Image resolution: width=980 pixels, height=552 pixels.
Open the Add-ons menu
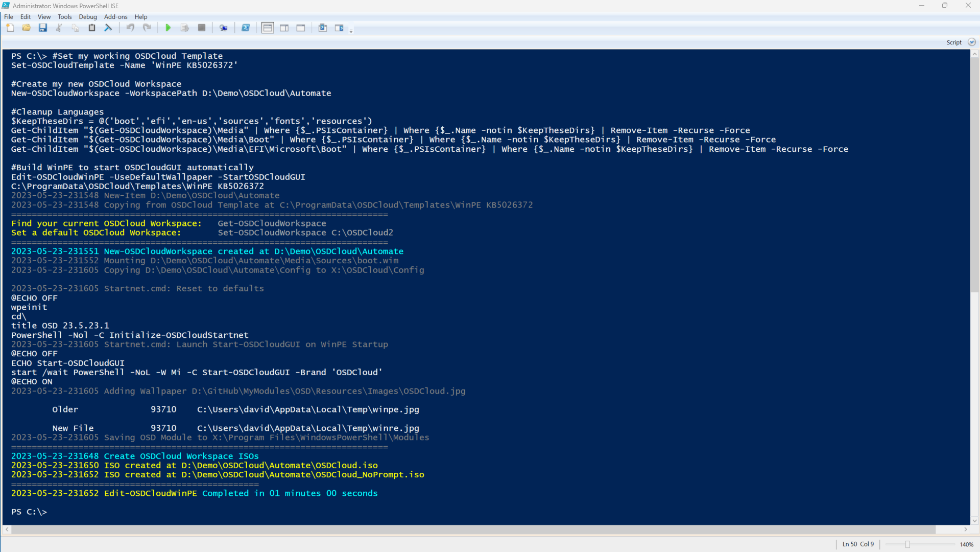click(116, 17)
